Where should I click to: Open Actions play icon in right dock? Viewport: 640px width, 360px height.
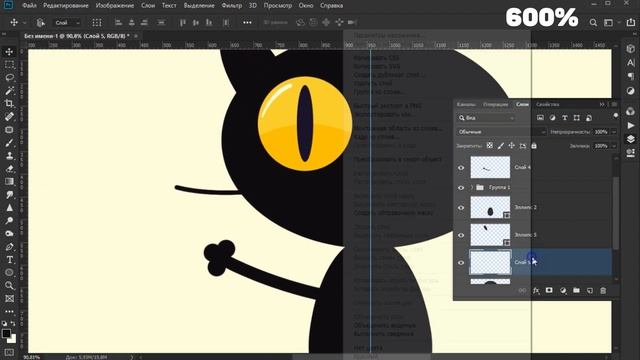[x=631, y=125]
